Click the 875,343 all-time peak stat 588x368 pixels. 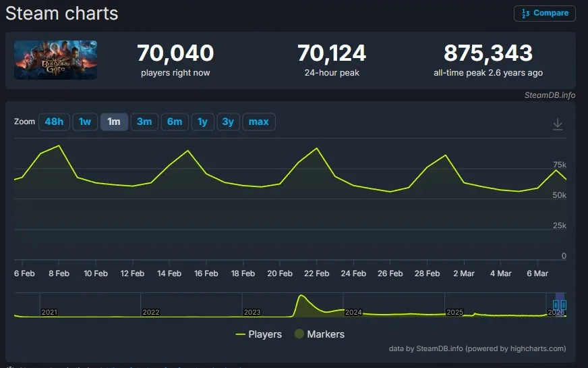point(488,53)
